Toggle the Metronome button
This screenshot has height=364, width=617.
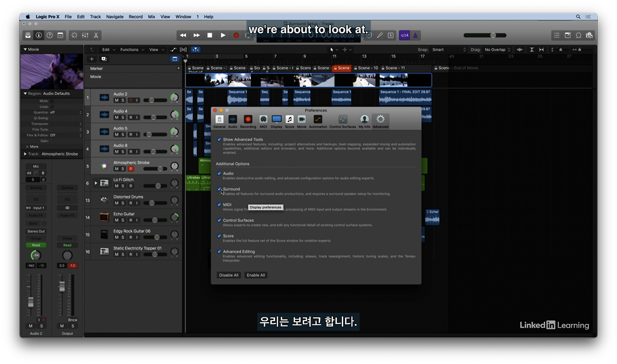click(x=416, y=35)
